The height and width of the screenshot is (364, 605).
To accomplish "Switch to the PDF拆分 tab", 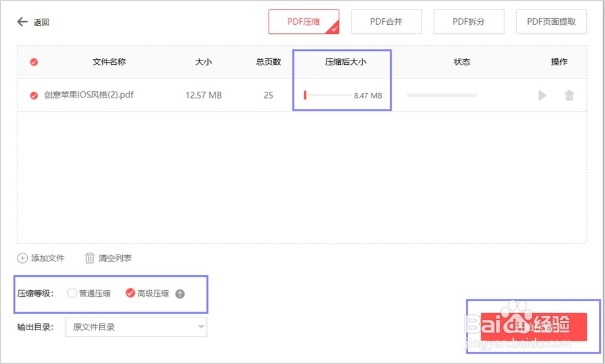I will coord(469,21).
